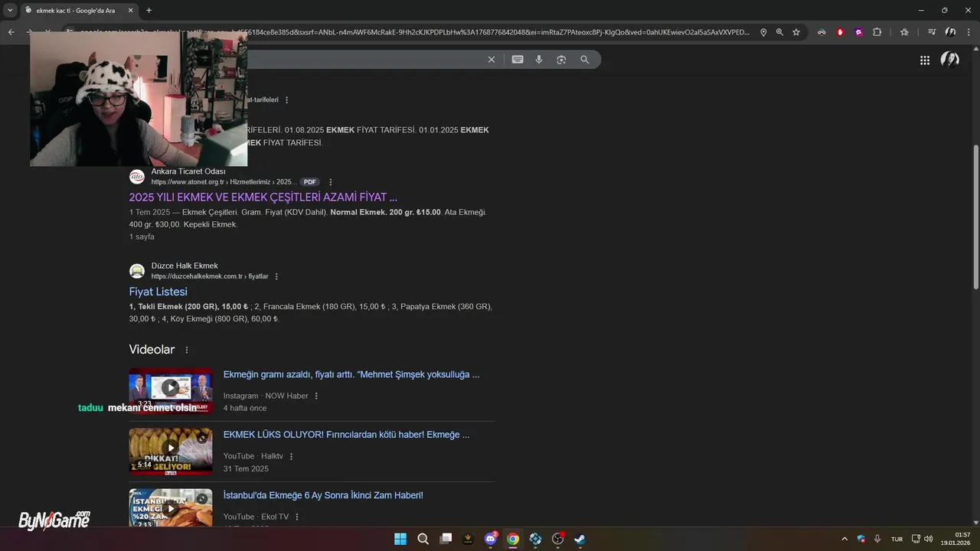980x551 pixels.
Task: Click the "Videolar" section heading
Action: pyautogui.click(x=152, y=350)
